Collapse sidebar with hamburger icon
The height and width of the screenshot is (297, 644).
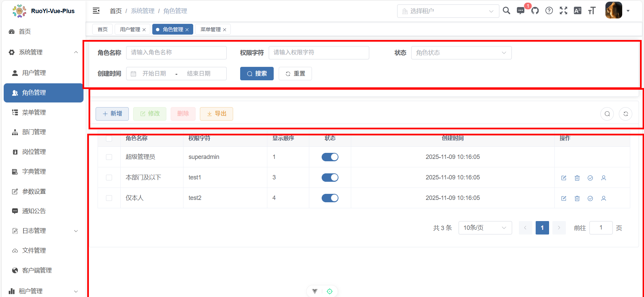coord(96,11)
